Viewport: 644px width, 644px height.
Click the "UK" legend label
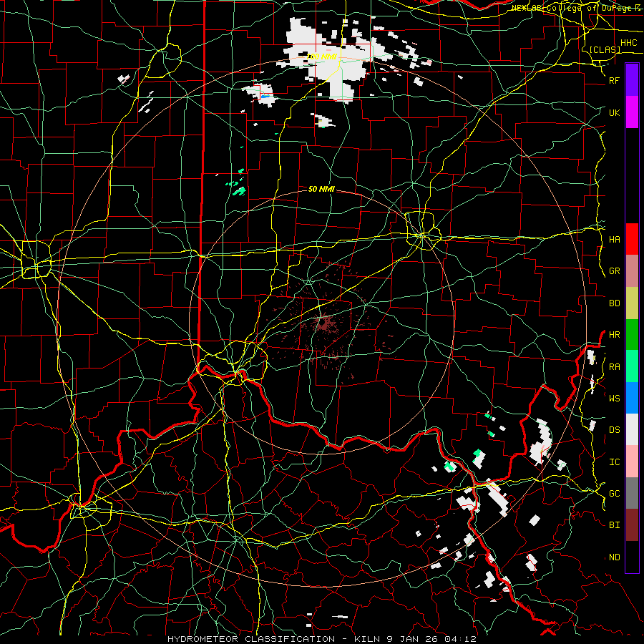pyautogui.click(x=614, y=112)
